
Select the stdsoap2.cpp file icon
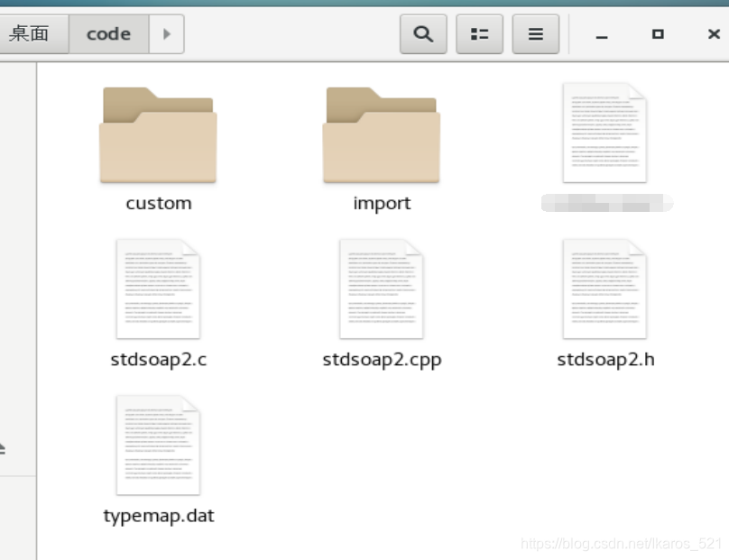(382, 289)
